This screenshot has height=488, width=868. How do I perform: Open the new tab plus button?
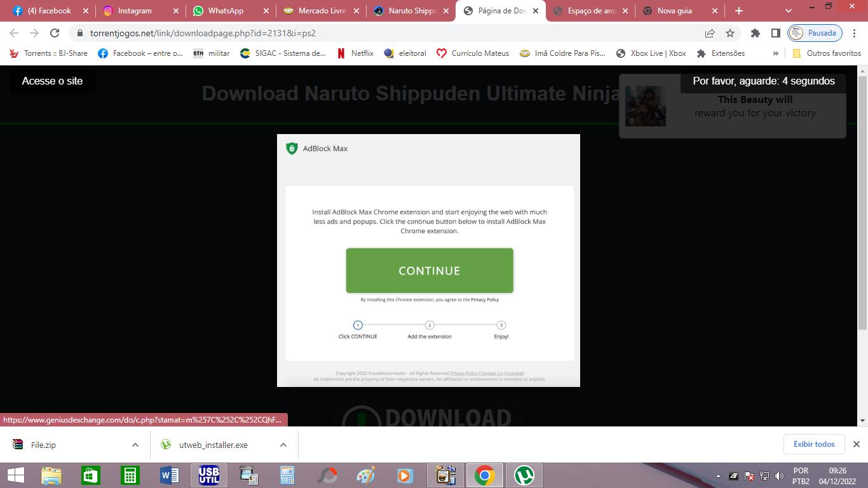[x=738, y=11]
